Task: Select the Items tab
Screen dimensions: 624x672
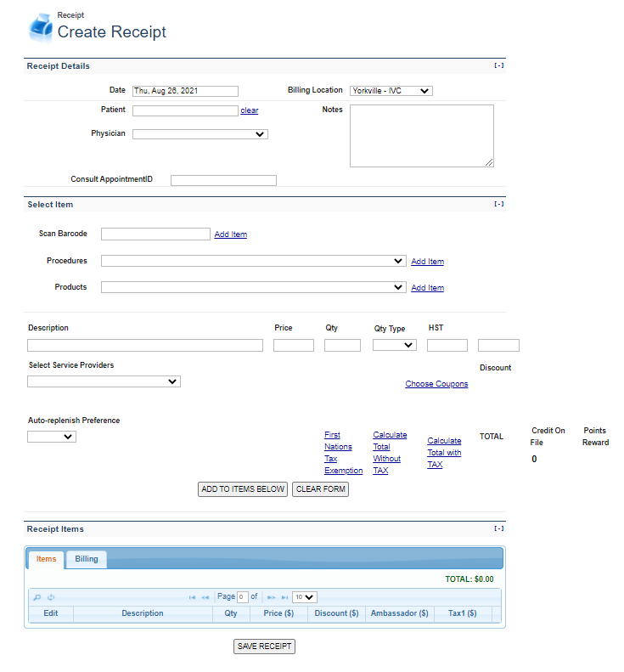Action: pyautogui.click(x=47, y=559)
